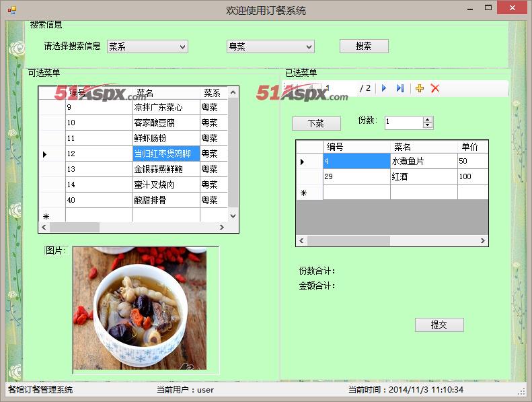Image resolution: width=532 pixels, height=402 pixels.
Task: Select the 红酒 cell in 已选菜单
Action: point(424,176)
